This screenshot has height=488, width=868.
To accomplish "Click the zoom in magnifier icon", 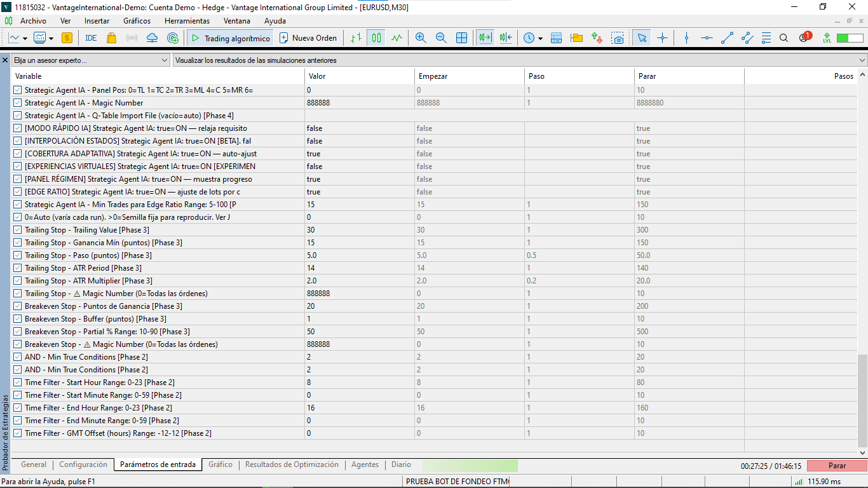I will click(x=420, y=38).
